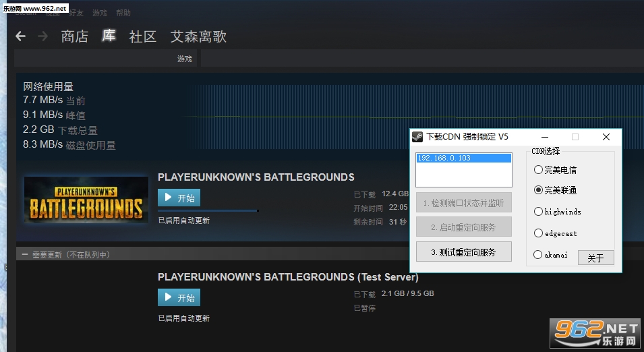Click the BATTLEGROUNDS download progress bar
This screenshot has width=644, height=352.
pos(208,210)
